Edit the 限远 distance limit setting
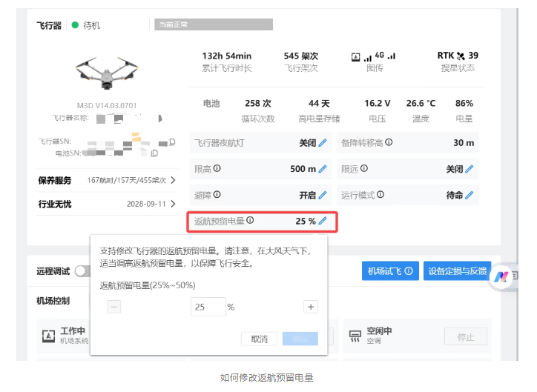The height and width of the screenshot is (392, 537). [469, 169]
